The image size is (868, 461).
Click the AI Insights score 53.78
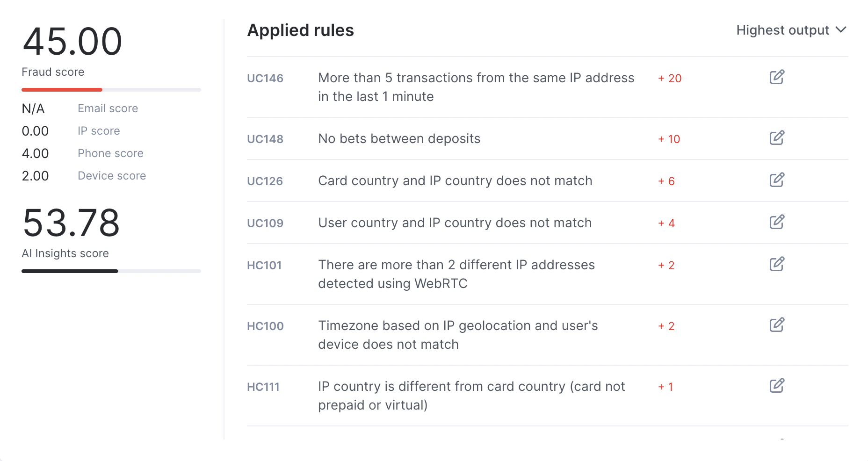pyautogui.click(x=71, y=223)
